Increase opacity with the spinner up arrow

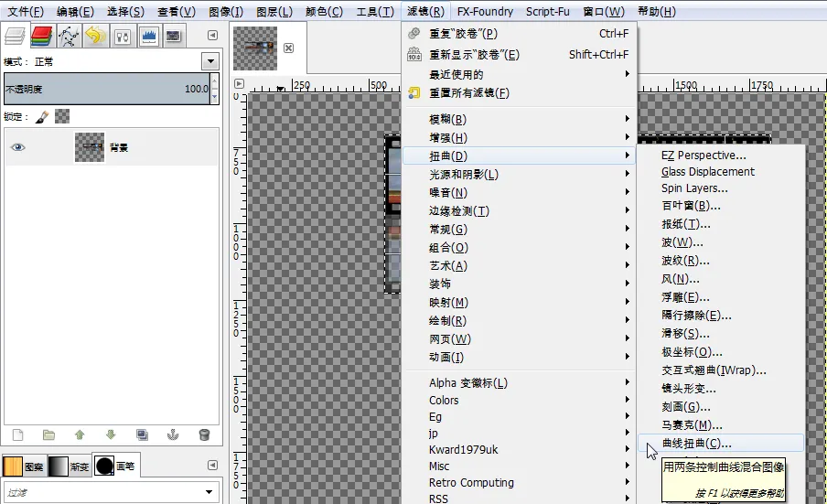215,81
